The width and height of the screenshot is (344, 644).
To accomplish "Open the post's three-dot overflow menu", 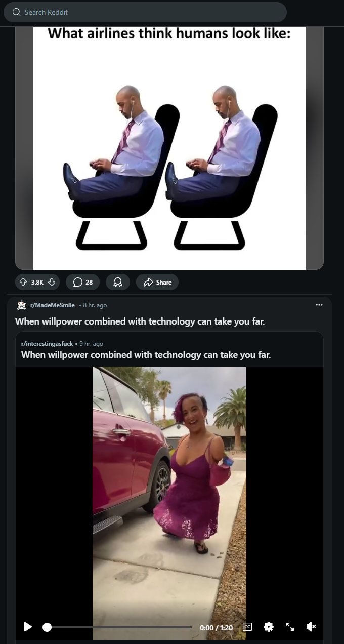I will [319, 305].
